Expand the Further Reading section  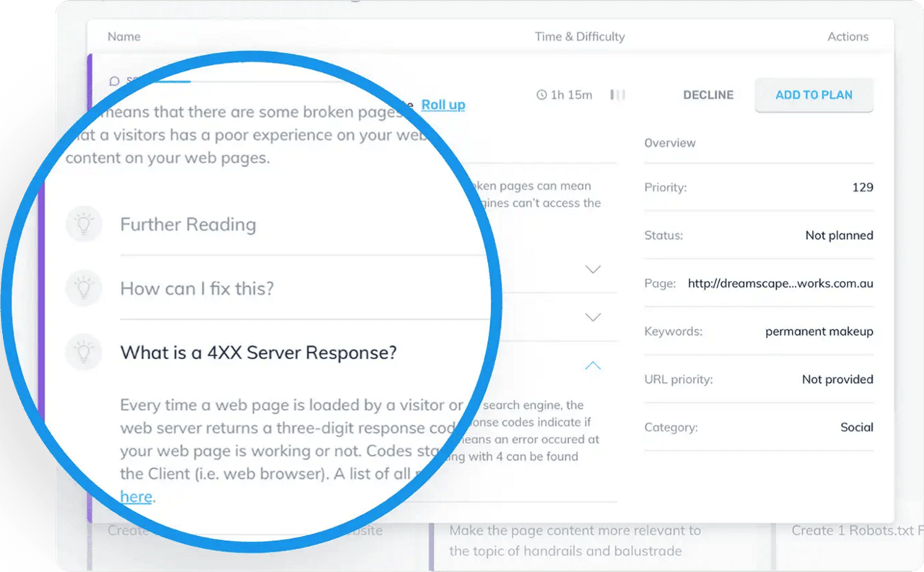pyautogui.click(x=188, y=225)
